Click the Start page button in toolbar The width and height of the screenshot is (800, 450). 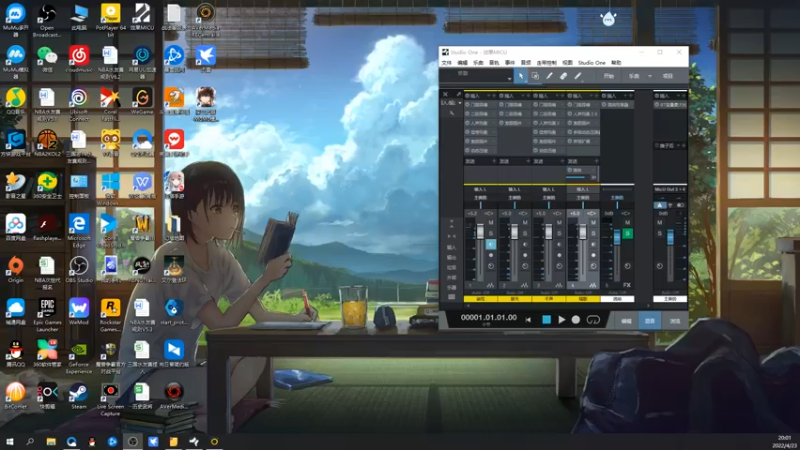[x=609, y=76]
